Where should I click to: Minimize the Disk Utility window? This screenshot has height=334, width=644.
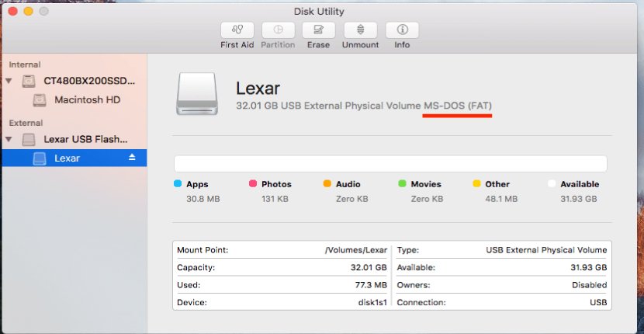coord(29,12)
